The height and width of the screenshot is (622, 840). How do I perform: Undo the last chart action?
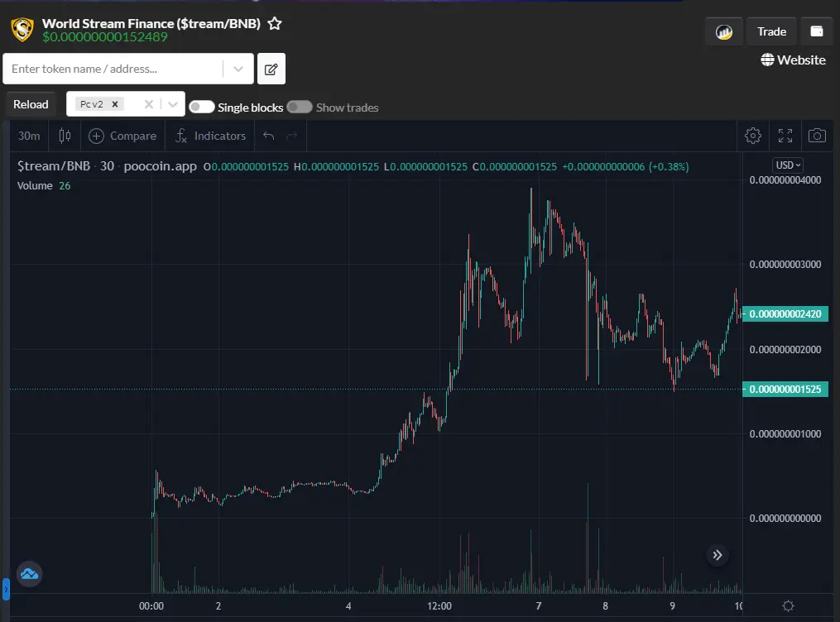[x=268, y=136]
